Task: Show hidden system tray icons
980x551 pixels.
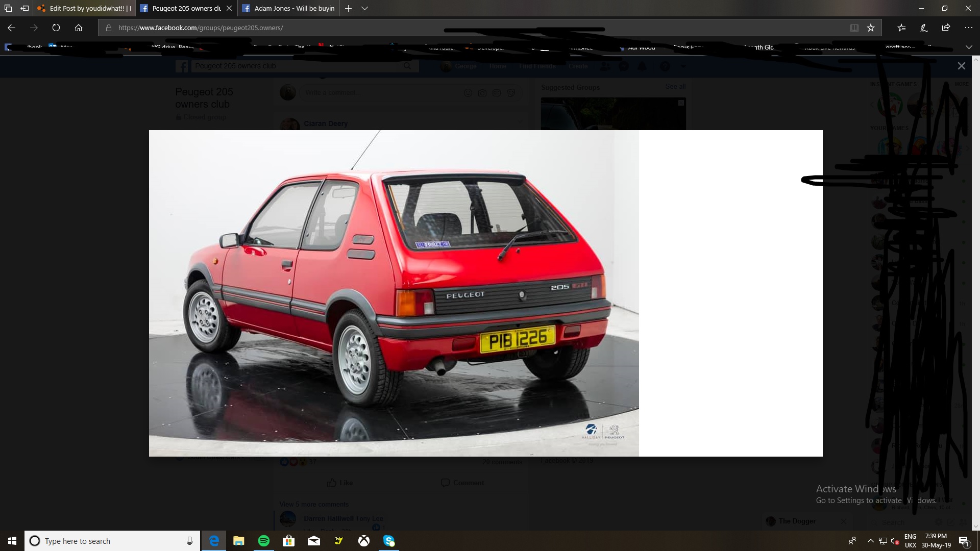Action: point(870,541)
